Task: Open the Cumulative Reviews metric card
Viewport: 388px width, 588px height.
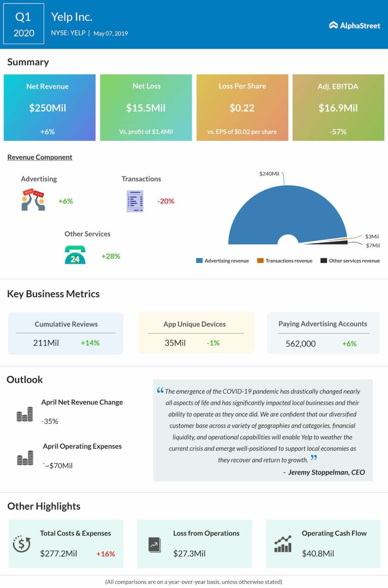Action: pyautogui.click(x=66, y=334)
